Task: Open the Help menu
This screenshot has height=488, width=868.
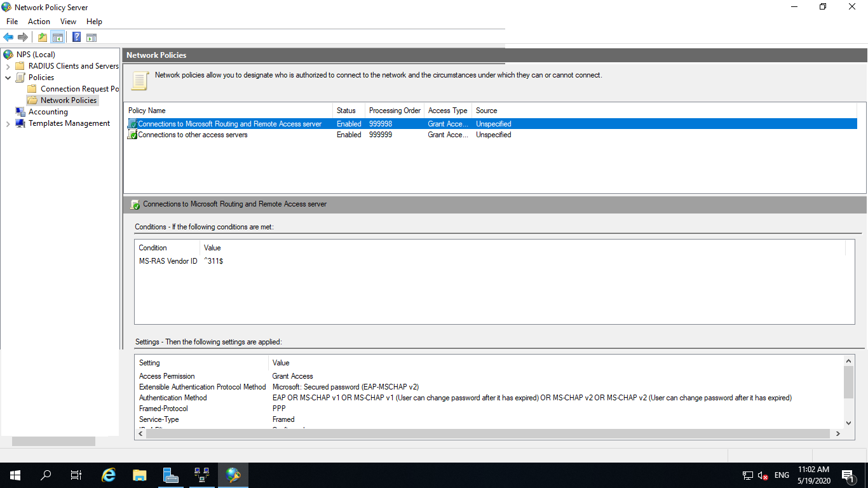Action: click(94, 22)
